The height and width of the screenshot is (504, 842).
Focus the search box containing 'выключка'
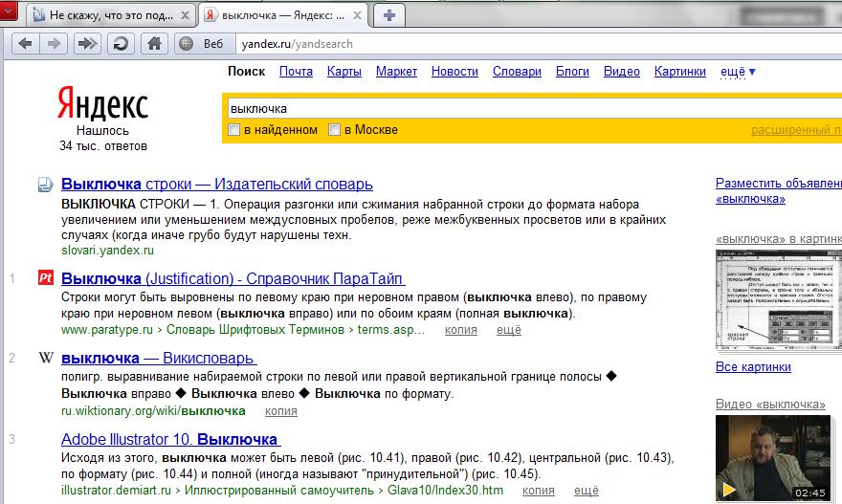click(x=534, y=108)
